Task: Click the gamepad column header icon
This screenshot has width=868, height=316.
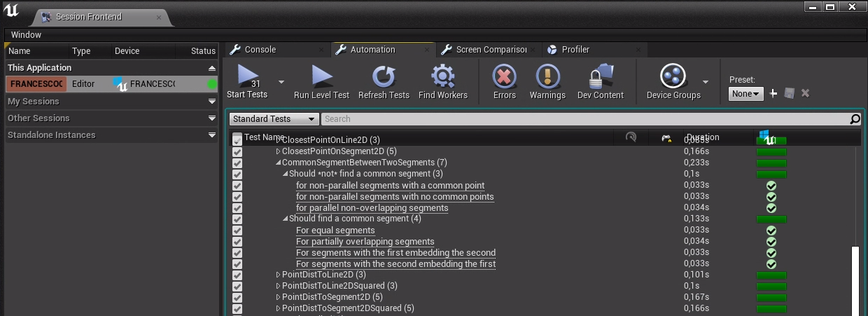Action: [666, 138]
